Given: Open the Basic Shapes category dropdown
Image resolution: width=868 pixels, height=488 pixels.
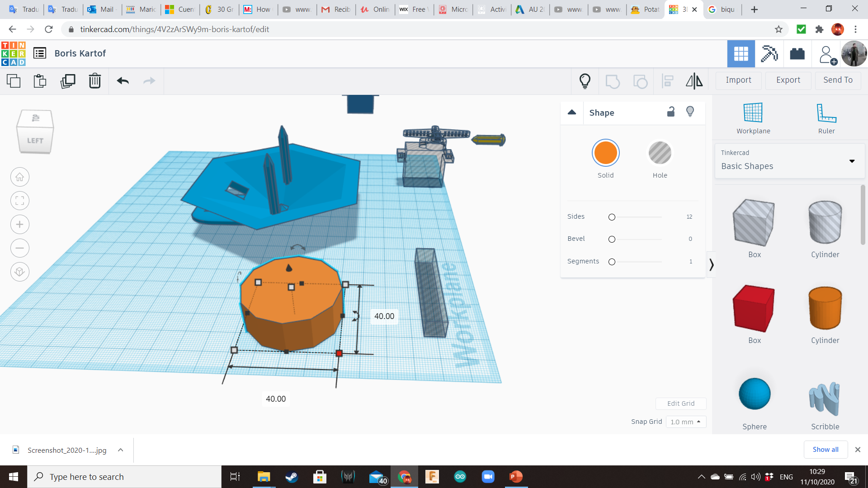Looking at the screenshot, I should [x=789, y=161].
